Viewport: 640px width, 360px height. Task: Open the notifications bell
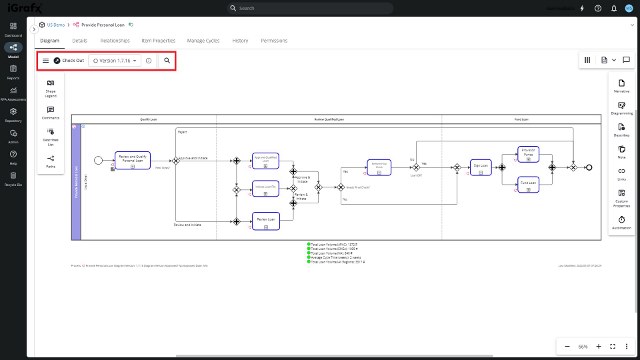(614, 8)
